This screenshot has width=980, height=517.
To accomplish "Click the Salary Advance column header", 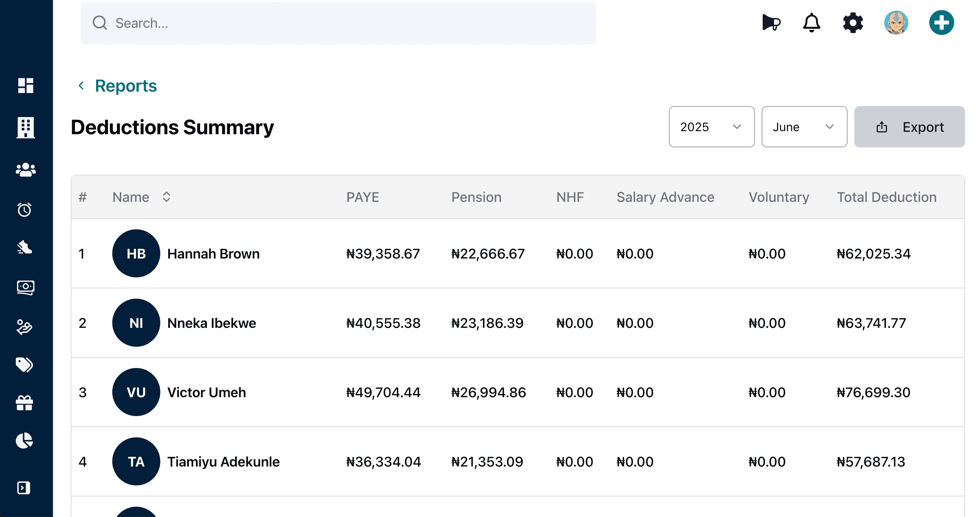I will coord(665,197).
